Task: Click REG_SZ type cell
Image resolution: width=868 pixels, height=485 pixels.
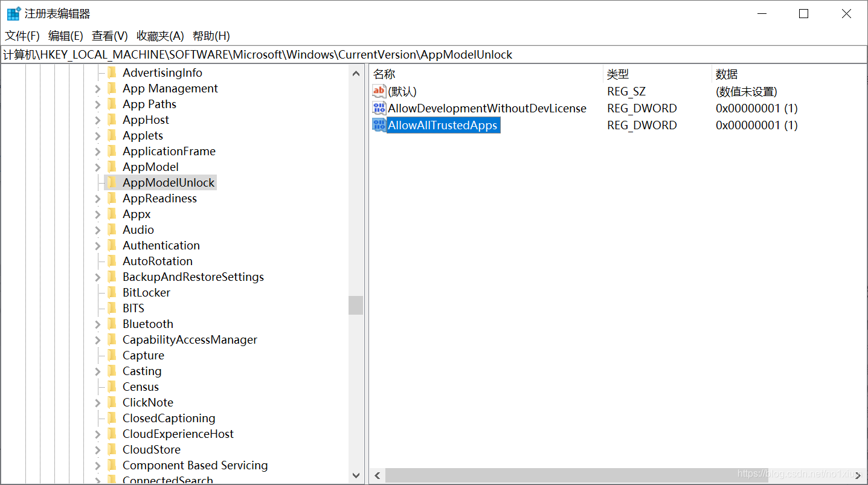Action: [x=626, y=92]
